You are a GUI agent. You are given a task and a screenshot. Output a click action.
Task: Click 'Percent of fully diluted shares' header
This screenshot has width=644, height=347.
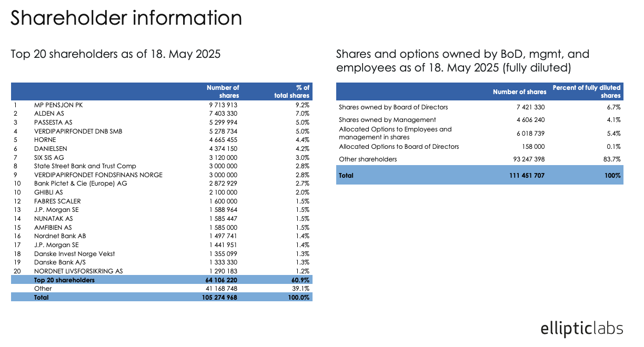[x=587, y=91]
